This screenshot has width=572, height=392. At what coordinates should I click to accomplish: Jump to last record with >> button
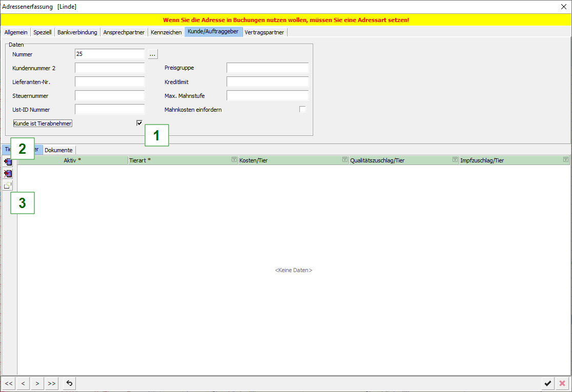[51, 383]
